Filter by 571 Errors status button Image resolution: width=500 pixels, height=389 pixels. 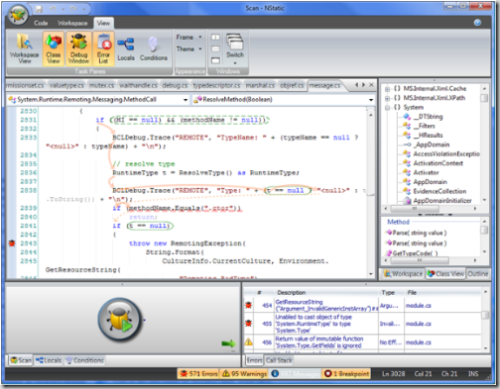pos(199,374)
